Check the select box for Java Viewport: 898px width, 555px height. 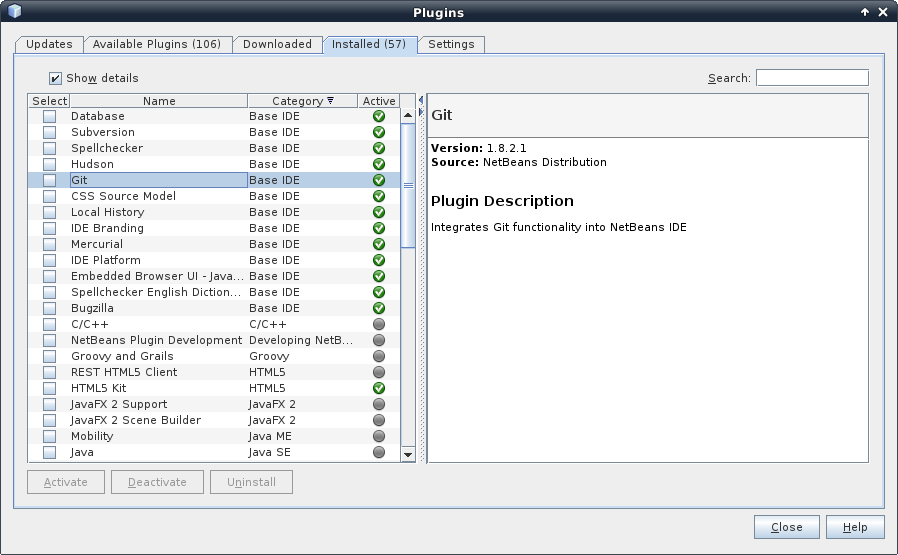50,452
